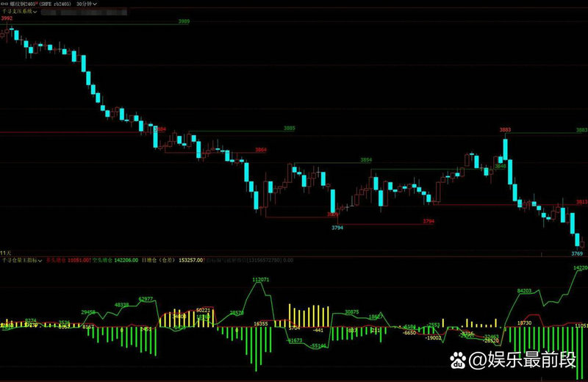Click the red 3883 high price label
Image resolution: width=588 pixels, height=382 pixels.
(x=505, y=130)
